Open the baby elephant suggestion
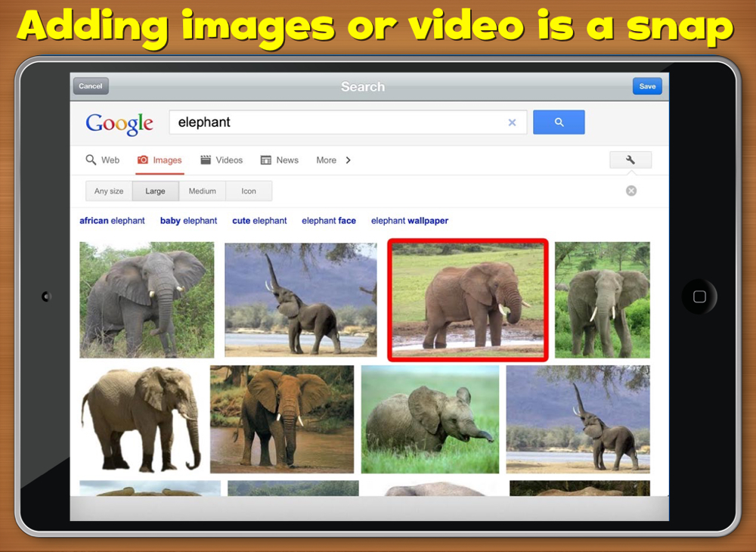The height and width of the screenshot is (552, 756). tap(188, 221)
